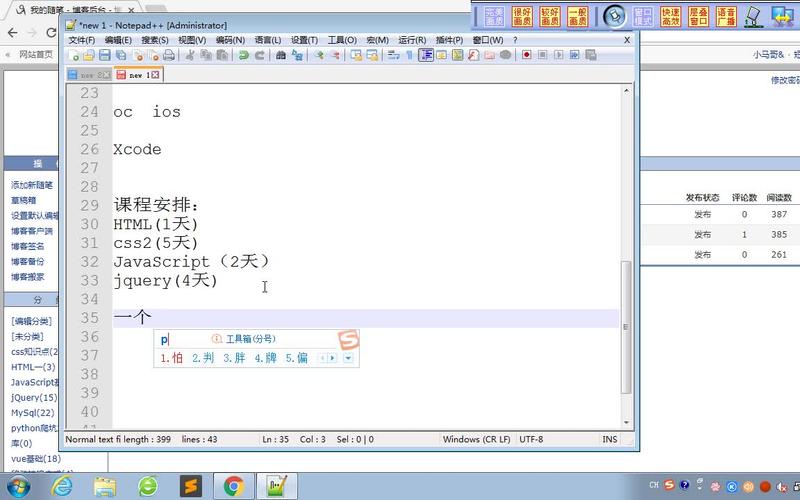The image size is (800, 500).
Task: Click the 一般画质 quality button
Action: coord(578,17)
